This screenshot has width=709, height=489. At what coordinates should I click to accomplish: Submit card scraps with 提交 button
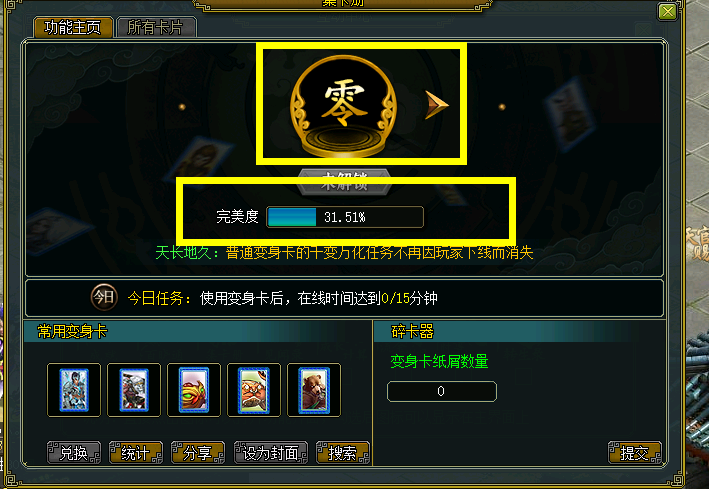click(635, 452)
